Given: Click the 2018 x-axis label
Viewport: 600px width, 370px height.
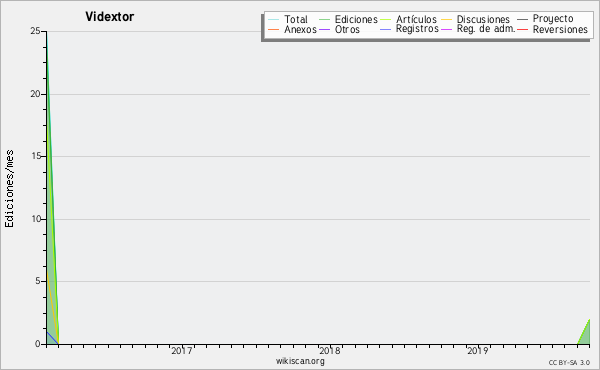Looking at the screenshot, I should click(330, 350).
